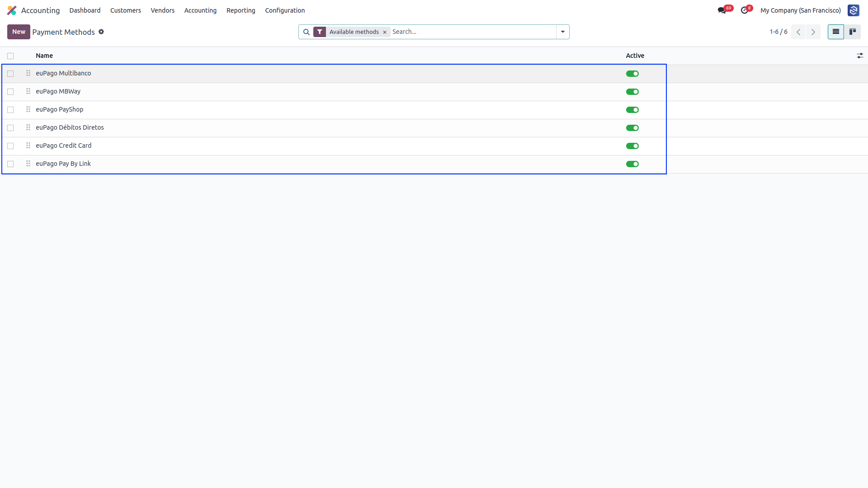
Task: Select the euPago PayShop row checkbox
Action: click(10, 110)
